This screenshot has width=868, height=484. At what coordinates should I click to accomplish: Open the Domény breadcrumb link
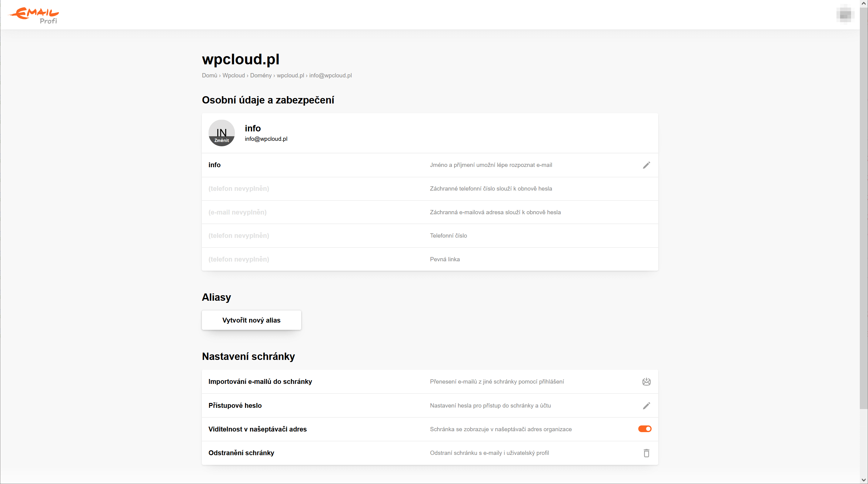coord(260,75)
